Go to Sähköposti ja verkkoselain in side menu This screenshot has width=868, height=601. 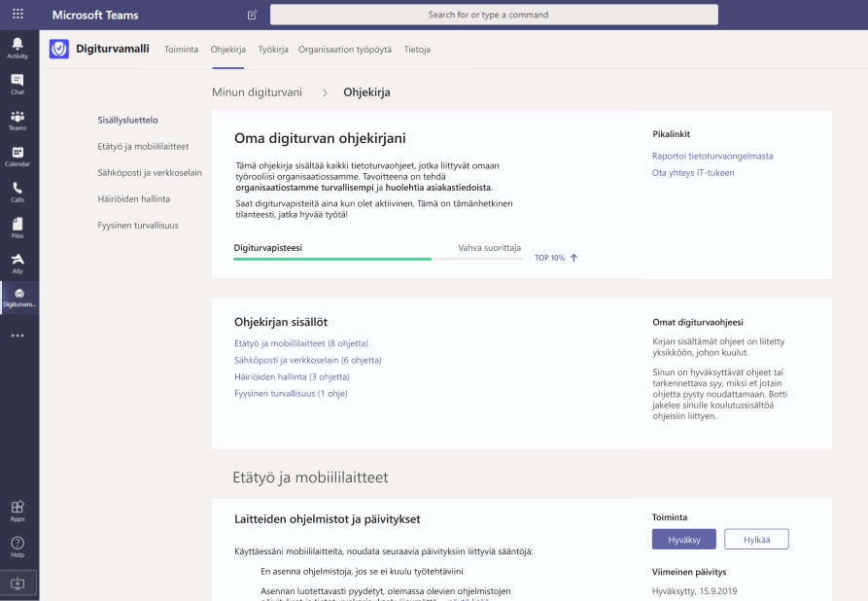point(150,173)
